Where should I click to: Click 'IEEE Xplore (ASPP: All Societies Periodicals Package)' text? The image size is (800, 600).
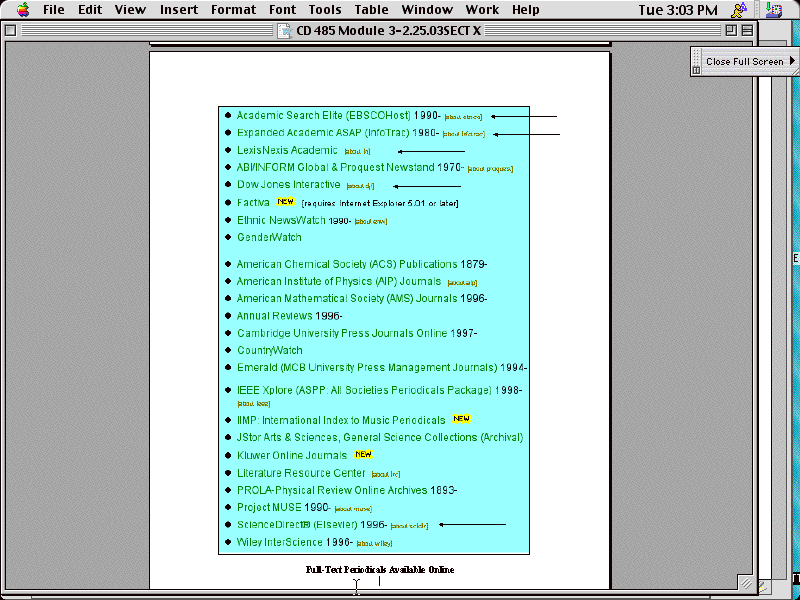pos(364,390)
